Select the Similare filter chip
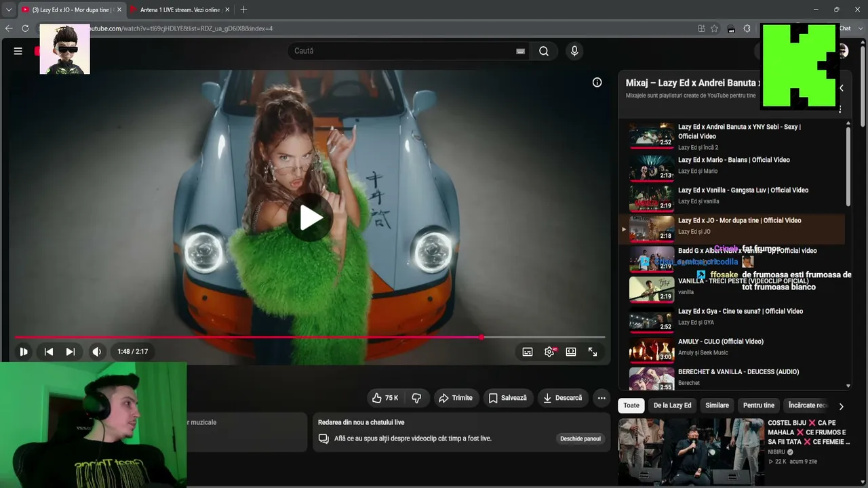This screenshot has height=488, width=868. [717, 405]
